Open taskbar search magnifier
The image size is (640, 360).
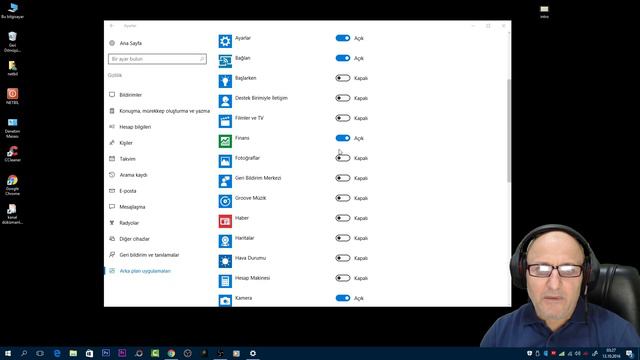click(x=24, y=353)
